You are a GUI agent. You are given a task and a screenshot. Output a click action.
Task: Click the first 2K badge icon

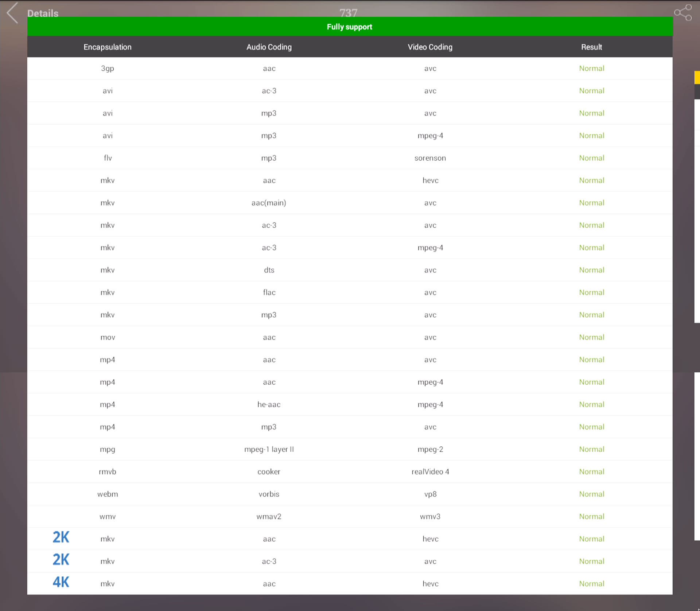[61, 537]
